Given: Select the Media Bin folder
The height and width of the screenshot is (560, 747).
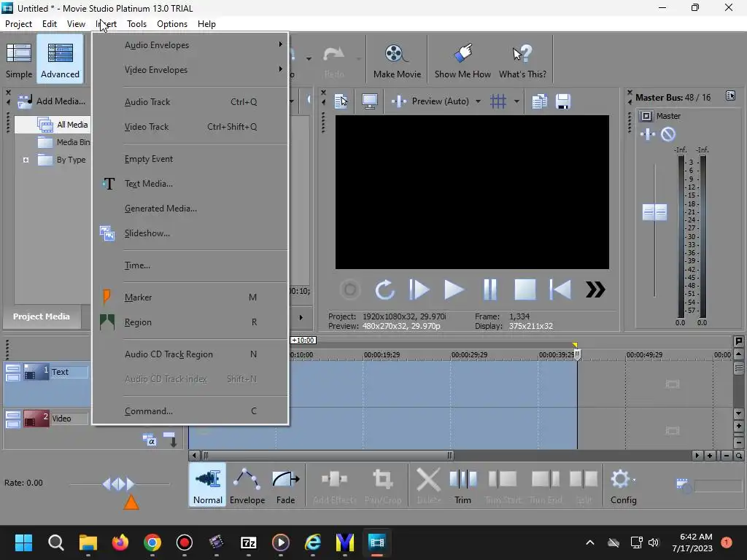Looking at the screenshot, I should (64, 142).
